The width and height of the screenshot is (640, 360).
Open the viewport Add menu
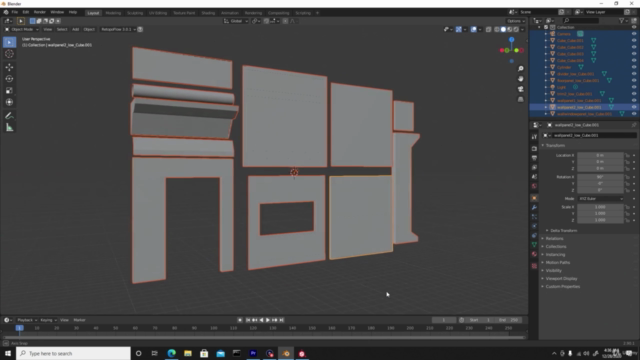tap(76, 29)
